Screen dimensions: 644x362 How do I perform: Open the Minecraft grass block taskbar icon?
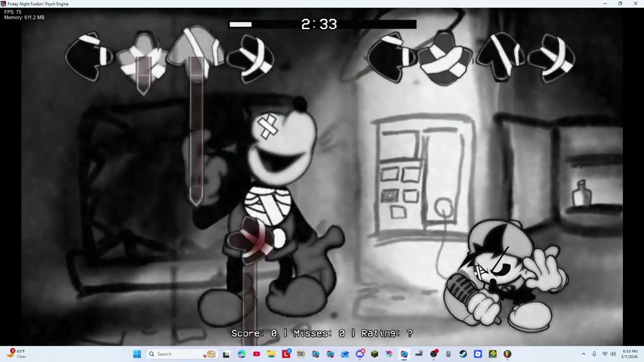[x=374, y=354]
